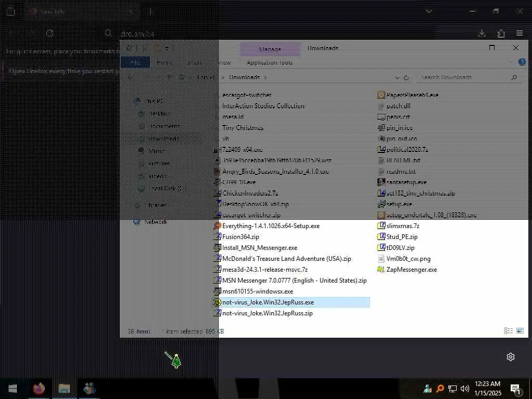Click the network tray icon
Image resolution: width=532 pixels, height=399 pixels.
[x=453, y=389]
